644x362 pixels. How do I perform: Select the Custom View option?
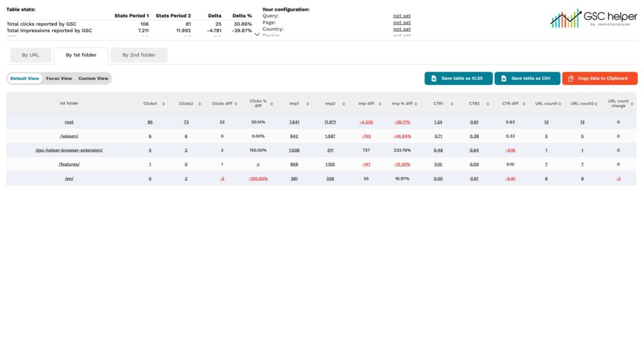tap(93, 79)
